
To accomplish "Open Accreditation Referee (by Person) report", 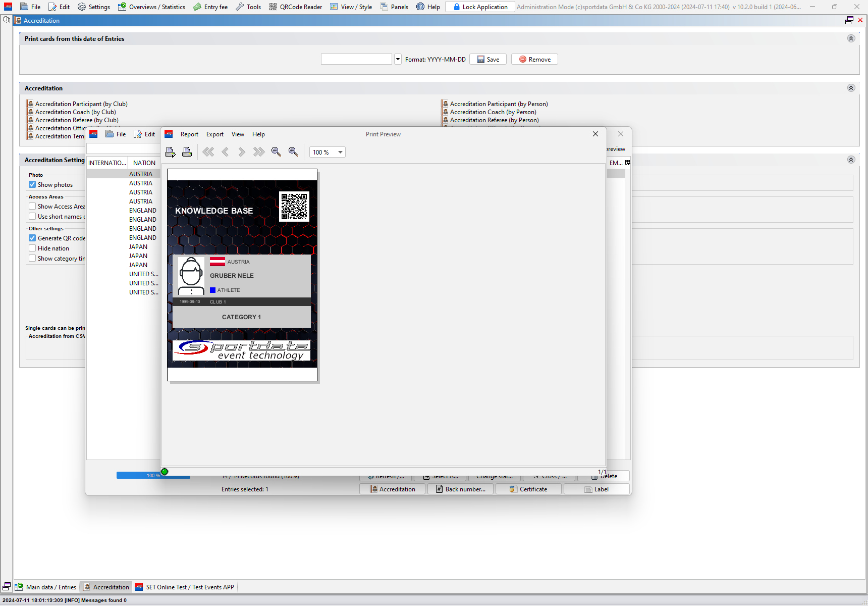I will (x=494, y=120).
